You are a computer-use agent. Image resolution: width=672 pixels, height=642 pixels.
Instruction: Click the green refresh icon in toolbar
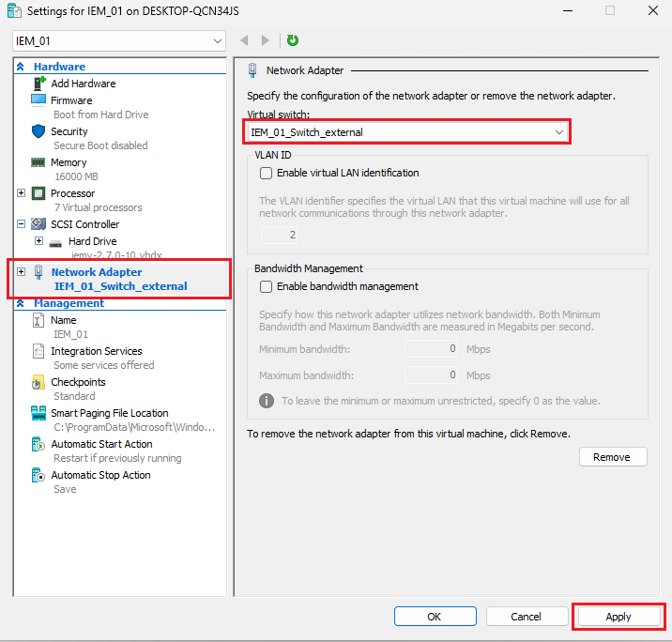coord(293,40)
